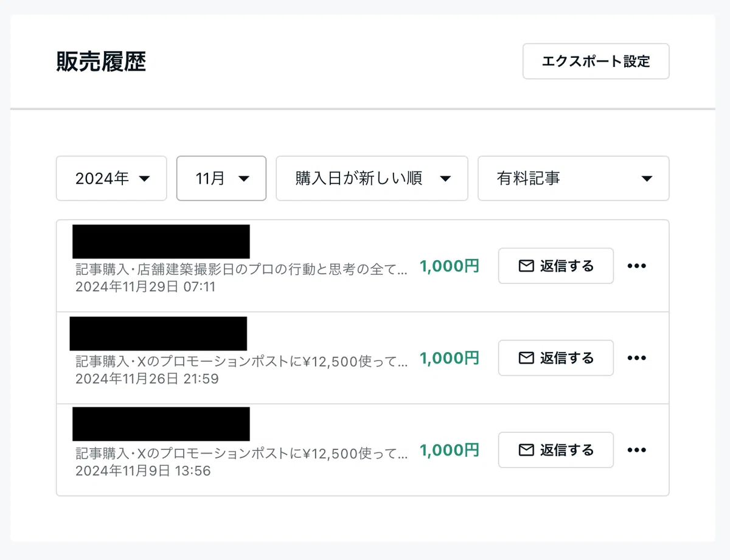The height and width of the screenshot is (560, 730).
Task: Open the November 26 Xのプロモーションポスト purchase entry
Action: pyautogui.click(x=242, y=361)
